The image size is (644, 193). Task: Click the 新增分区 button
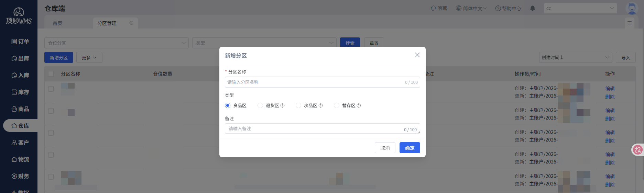tap(59, 57)
